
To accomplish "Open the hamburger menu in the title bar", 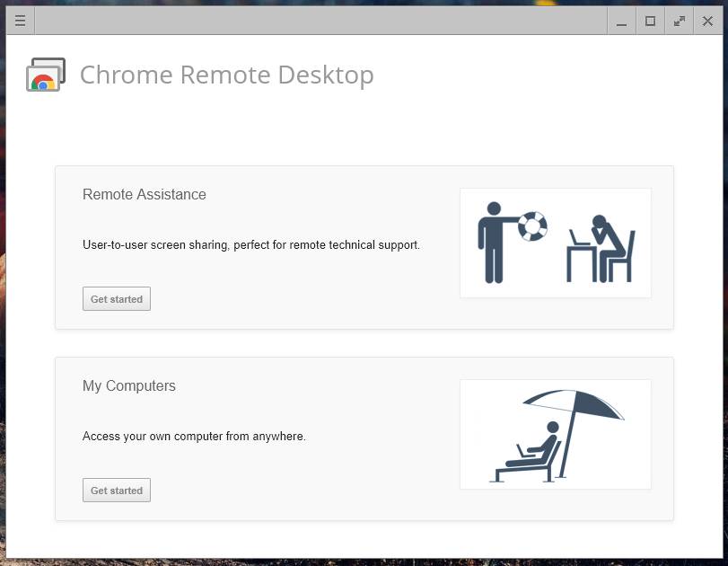I will point(20,21).
